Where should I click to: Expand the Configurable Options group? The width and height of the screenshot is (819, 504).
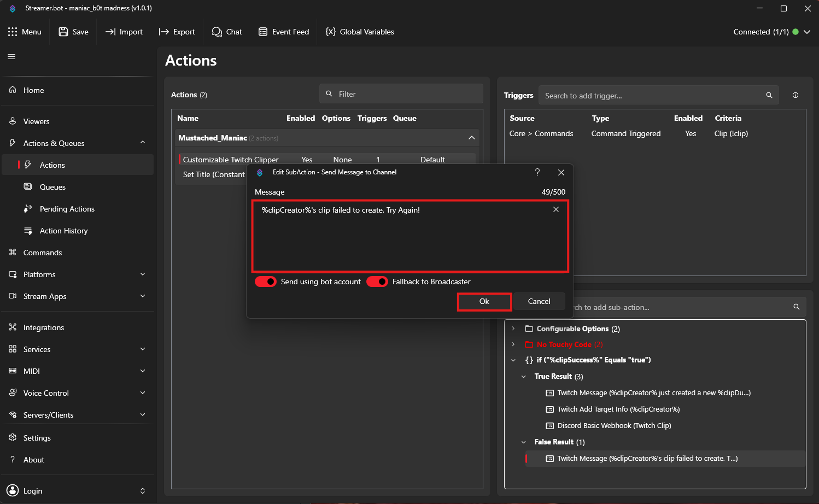[x=513, y=329]
